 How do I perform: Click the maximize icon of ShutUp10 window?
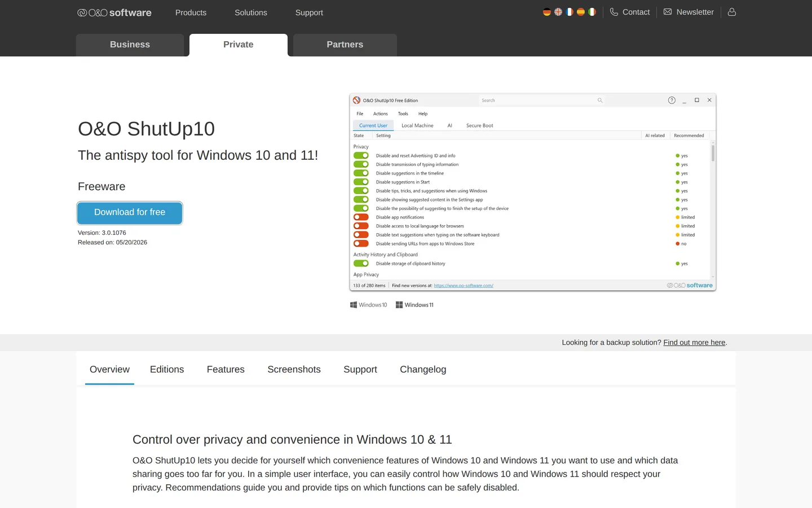697,100
